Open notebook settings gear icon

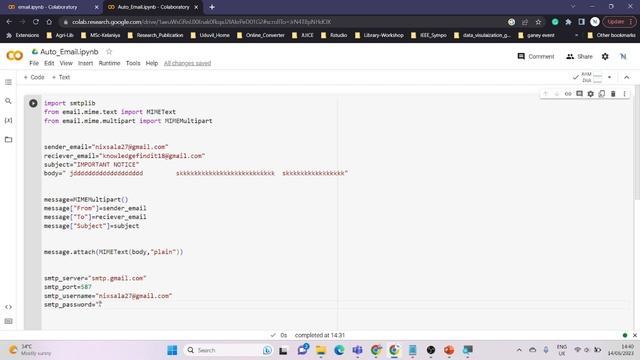(x=605, y=56)
